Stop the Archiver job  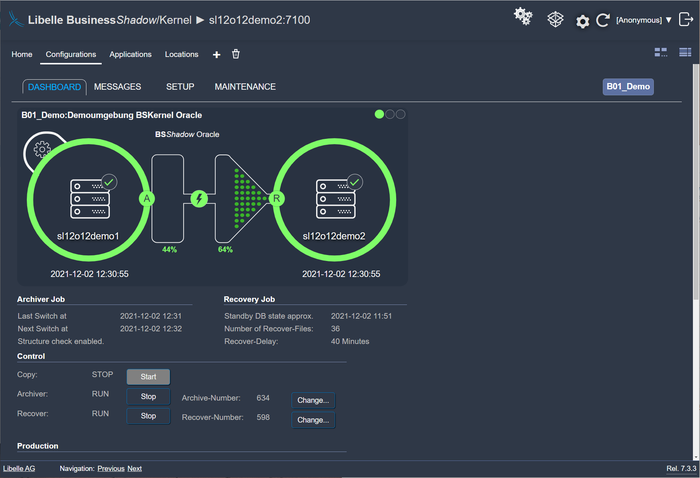click(x=148, y=396)
